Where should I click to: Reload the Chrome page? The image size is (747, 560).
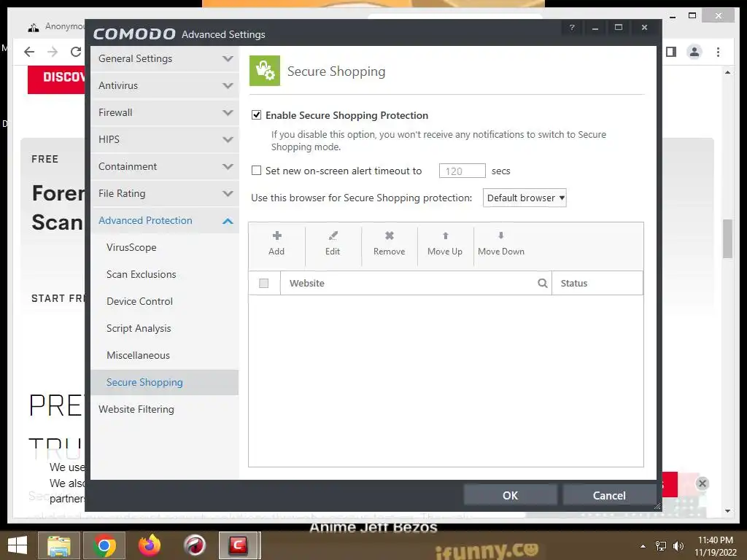click(x=75, y=52)
